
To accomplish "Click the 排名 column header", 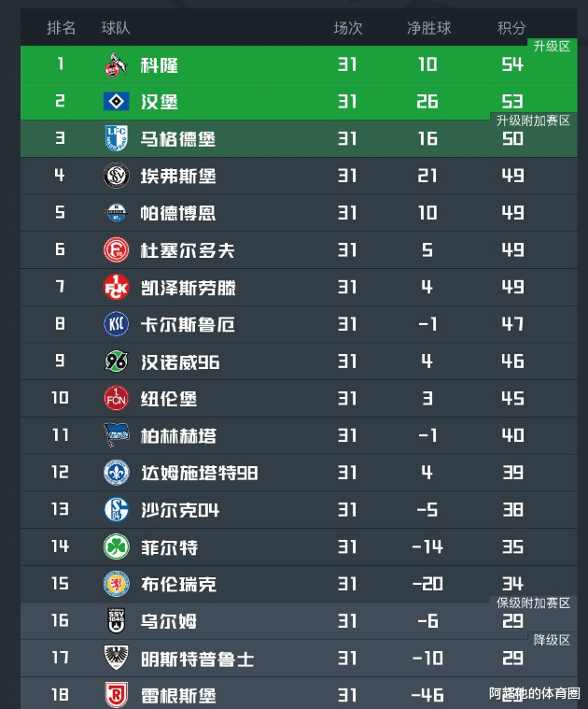I will tap(61, 28).
